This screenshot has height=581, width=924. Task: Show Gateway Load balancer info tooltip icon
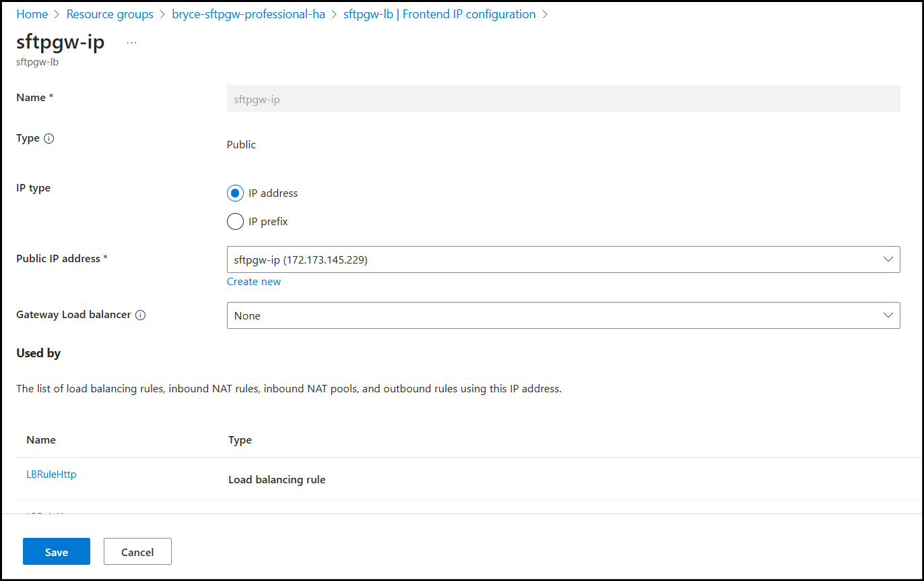click(x=140, y=315)
